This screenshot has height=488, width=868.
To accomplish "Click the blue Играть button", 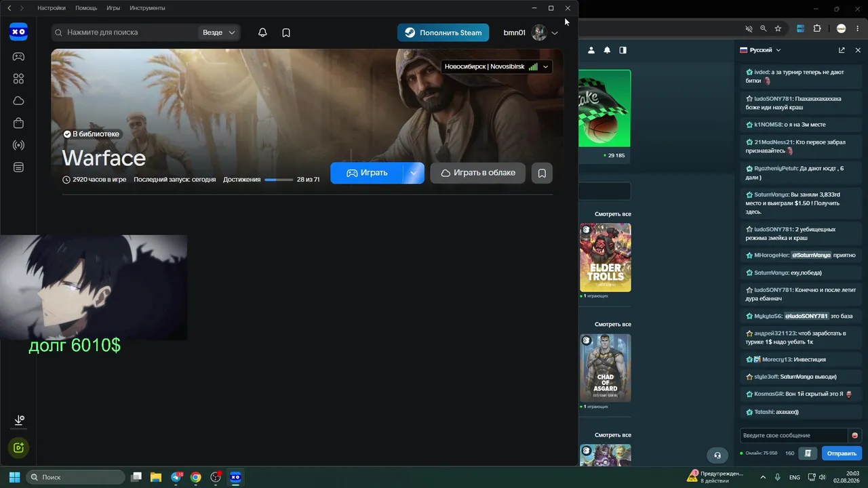I will click(367, 173).
